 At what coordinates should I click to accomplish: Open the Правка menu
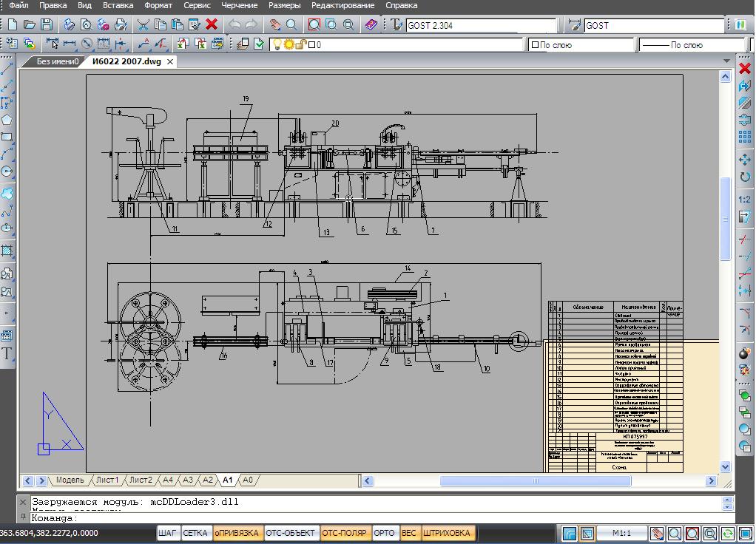click(53, 5)
